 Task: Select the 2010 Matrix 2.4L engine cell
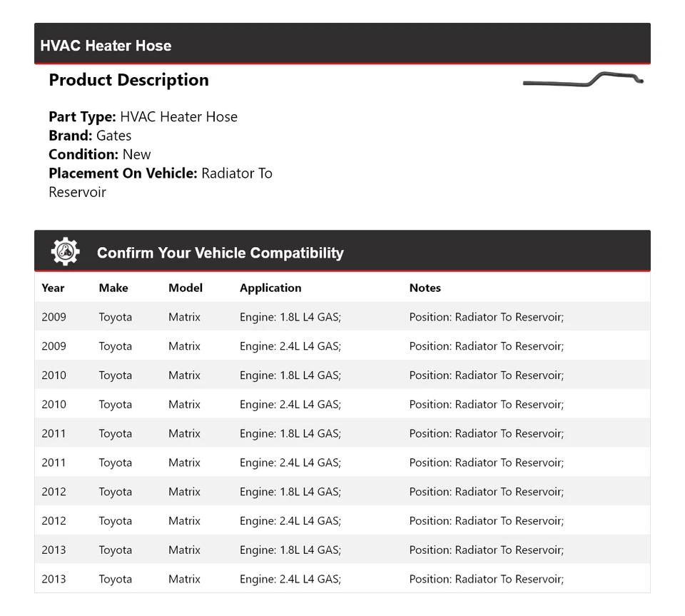pos(290,404)
